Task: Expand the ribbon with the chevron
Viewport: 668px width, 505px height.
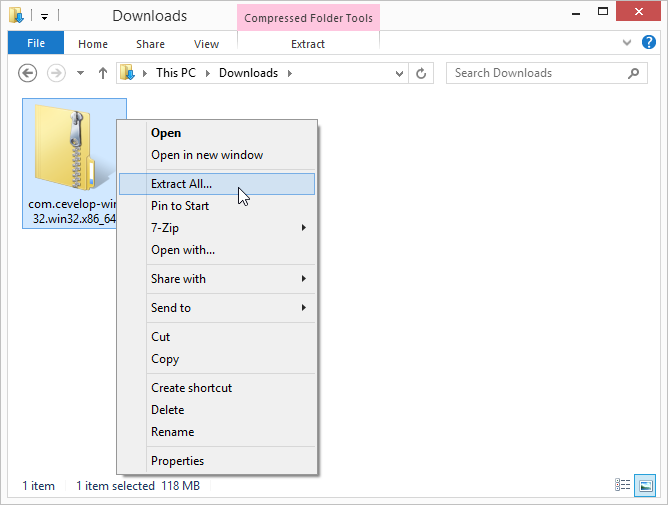Action: tap(627, 43)
